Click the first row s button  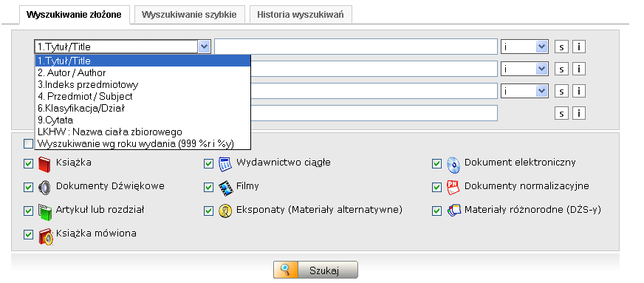[561, 47]
